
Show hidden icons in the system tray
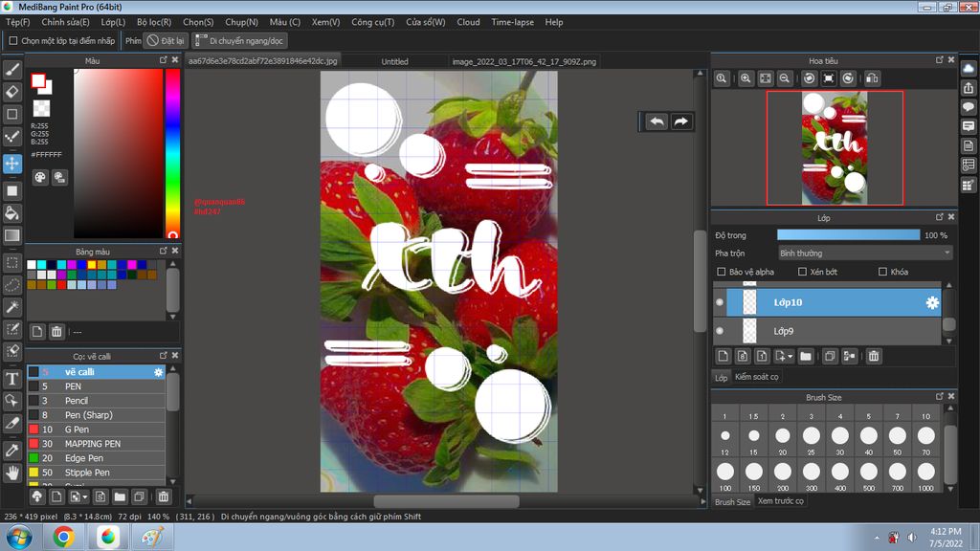pyautogui.click(x=877, y=538)
